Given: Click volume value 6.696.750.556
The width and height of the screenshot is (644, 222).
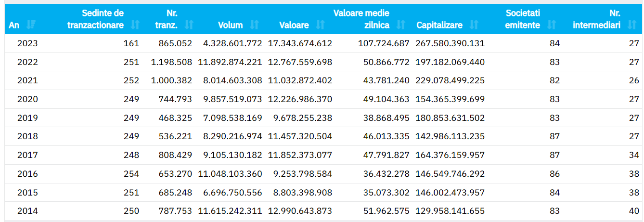Looking at the screenshot, I should [232, 193].
